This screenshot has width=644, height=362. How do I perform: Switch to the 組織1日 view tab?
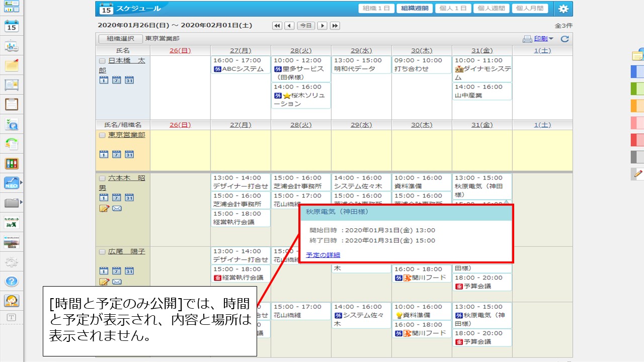376,9
